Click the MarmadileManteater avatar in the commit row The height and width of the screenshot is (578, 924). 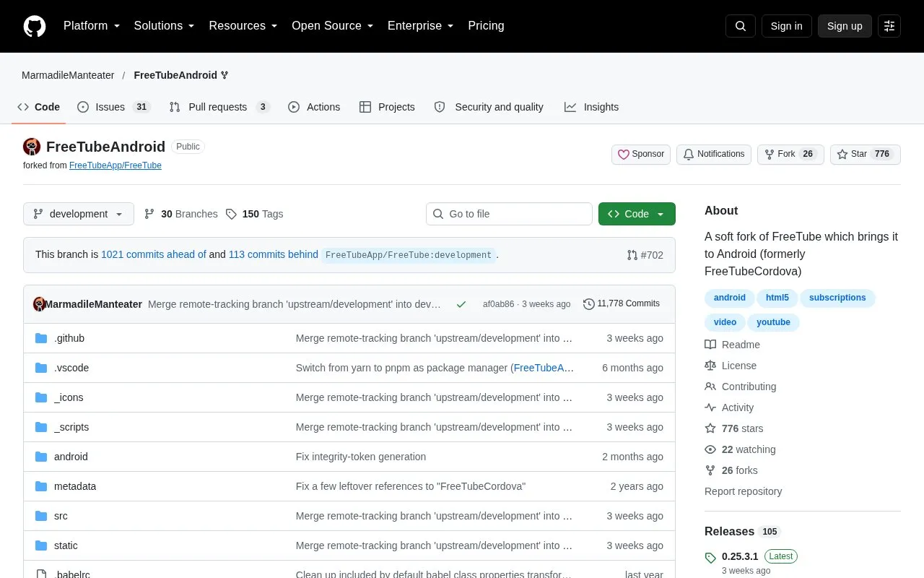point(40,304)
